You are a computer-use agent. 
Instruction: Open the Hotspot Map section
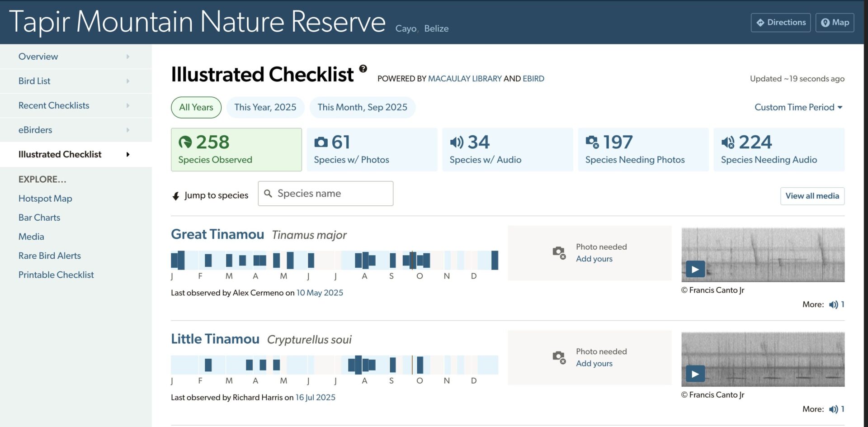45,198
